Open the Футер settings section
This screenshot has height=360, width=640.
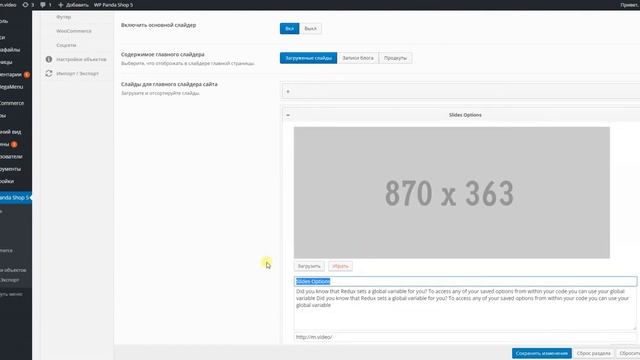tap(64, 17)
